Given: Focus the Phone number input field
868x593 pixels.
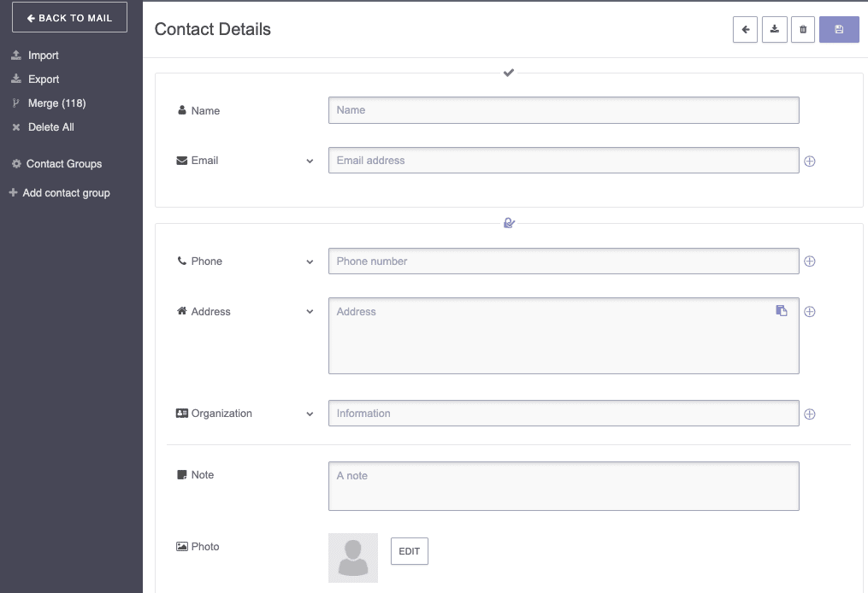Looking at the screenshot, I should click(564, 261).
